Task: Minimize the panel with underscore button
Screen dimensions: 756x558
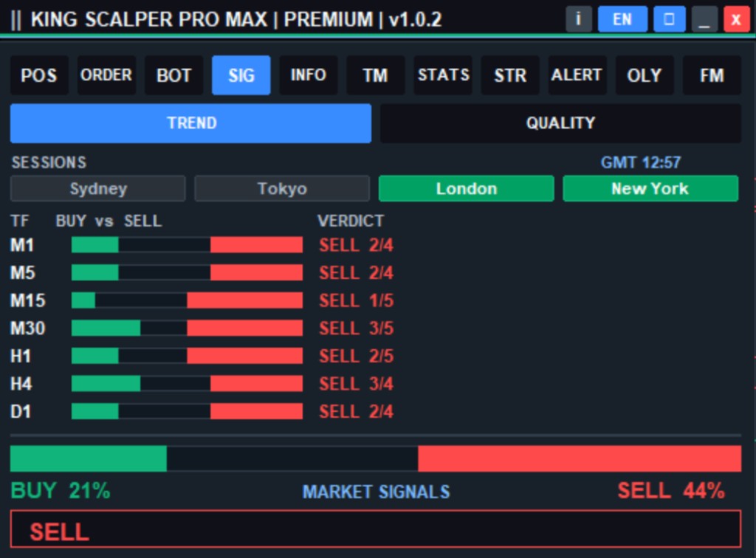Action: click(704, 19)
